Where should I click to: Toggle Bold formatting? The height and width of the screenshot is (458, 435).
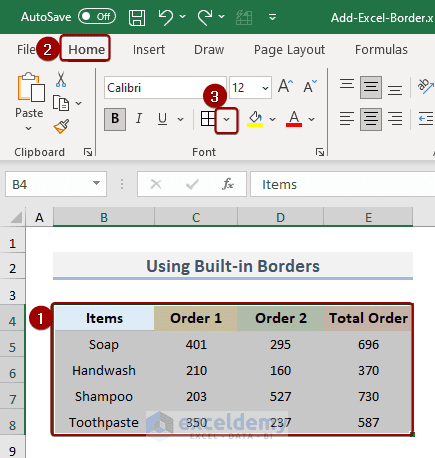(115, 119)
